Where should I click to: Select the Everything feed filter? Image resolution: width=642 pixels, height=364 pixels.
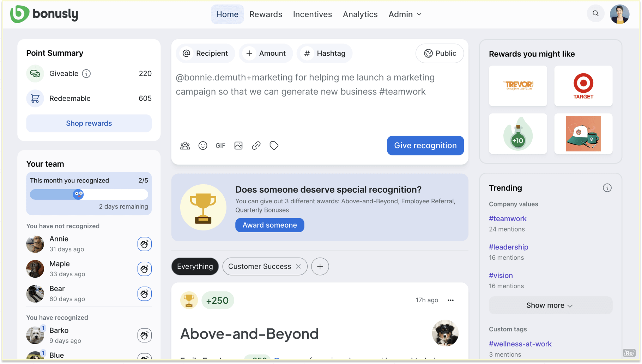point(195,266)
